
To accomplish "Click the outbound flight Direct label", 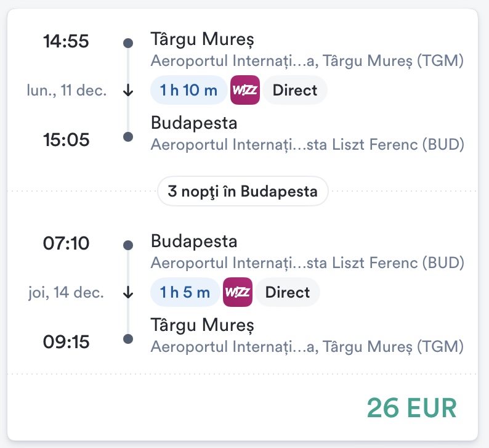I will click(295, 91).
